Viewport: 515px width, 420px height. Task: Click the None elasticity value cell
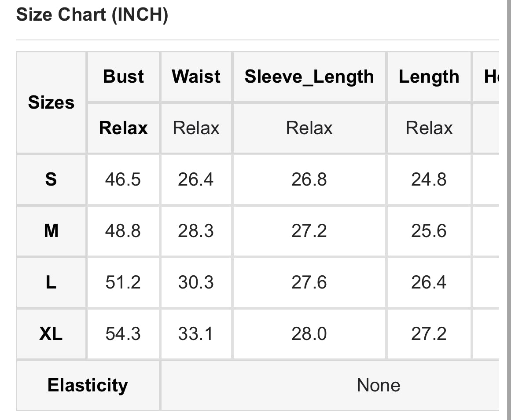(378, 385)
